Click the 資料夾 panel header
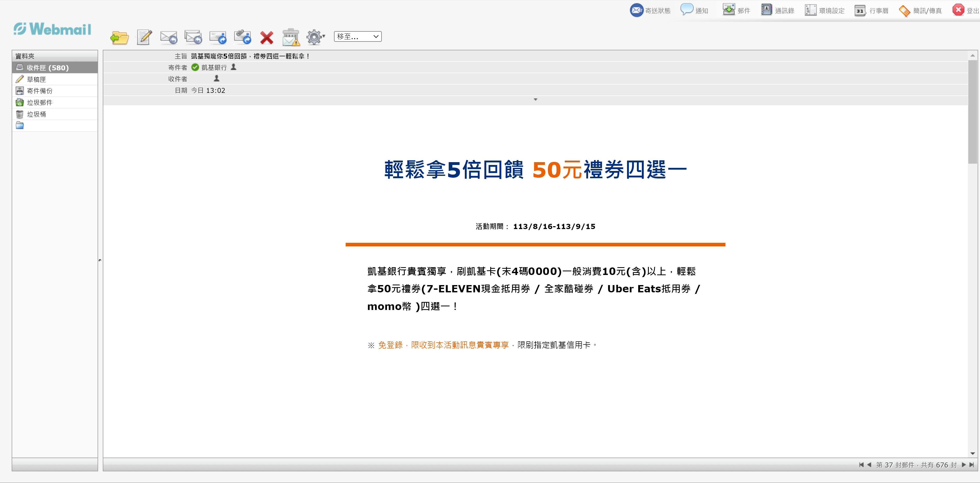980x483 pixels. tap(55, 56)
